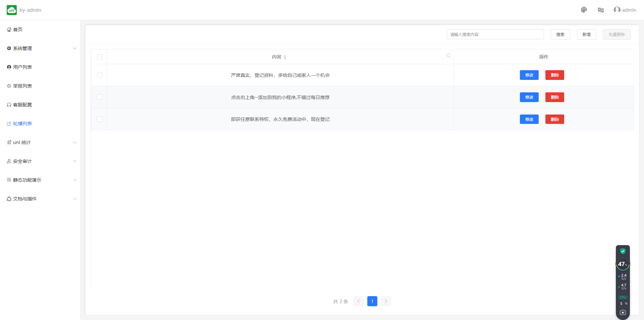Click the 搜索 button
This screenshot has width=644, height=320.
(x=560, y=34)
